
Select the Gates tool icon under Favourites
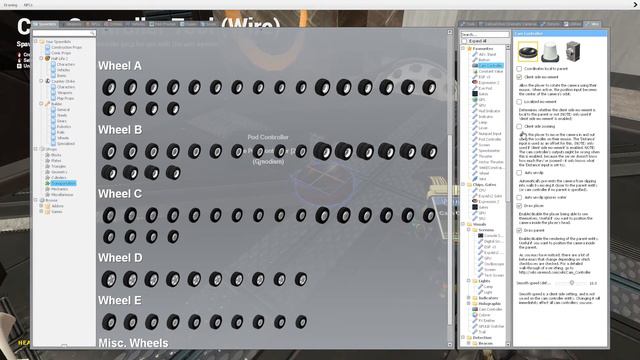(x=475, y=94)
